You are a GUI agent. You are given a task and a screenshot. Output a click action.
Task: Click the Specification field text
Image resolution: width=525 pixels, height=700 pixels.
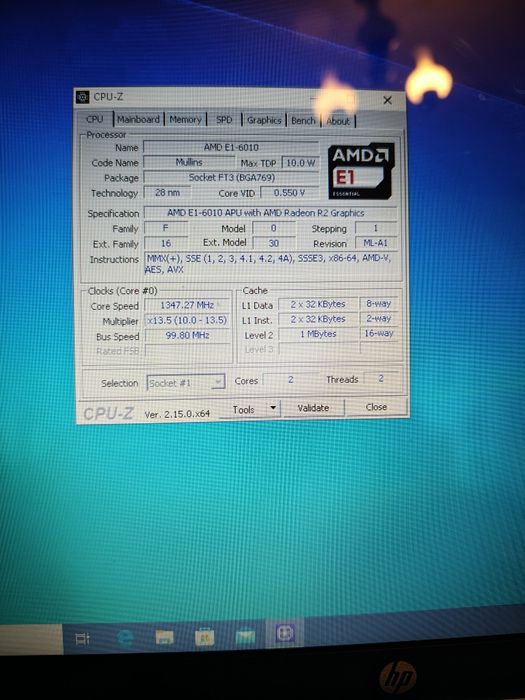[271, 213]
